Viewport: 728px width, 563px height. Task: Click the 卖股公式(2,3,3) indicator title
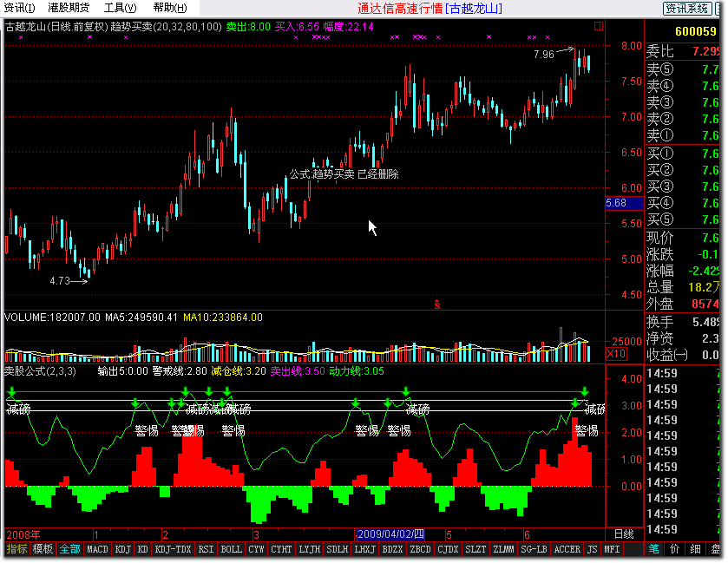(x=40, y=371)
